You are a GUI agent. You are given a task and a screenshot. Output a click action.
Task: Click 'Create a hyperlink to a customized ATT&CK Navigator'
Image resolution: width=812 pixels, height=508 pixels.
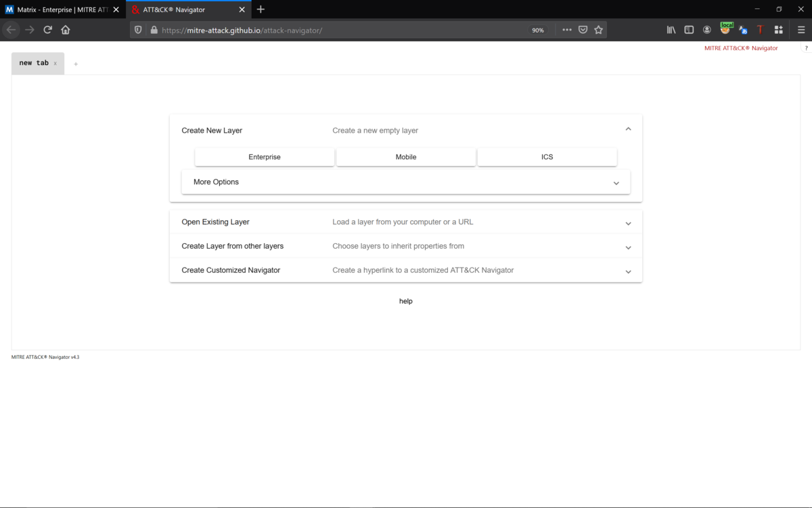[423, 270]
